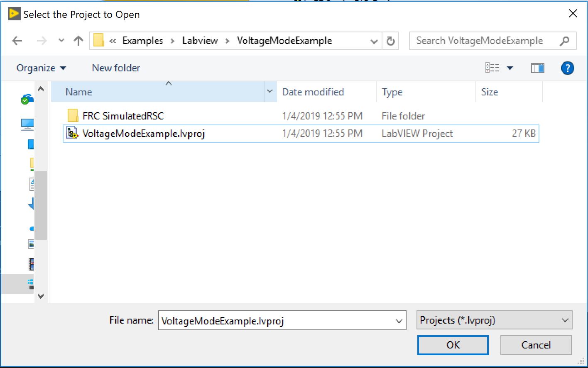The image size is (588, 368).
Task: Click the Labview breadcrumb segment
Action: pos(200,41)
